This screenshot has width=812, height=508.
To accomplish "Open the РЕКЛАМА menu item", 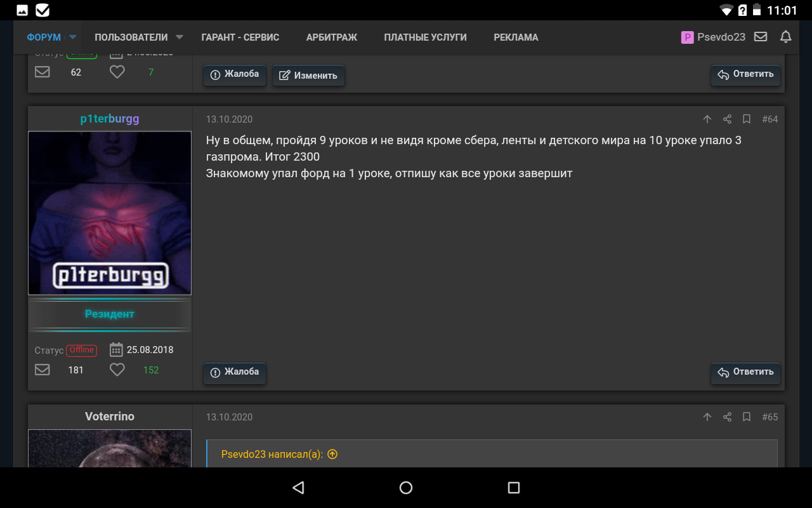I will tap(516, 37).
